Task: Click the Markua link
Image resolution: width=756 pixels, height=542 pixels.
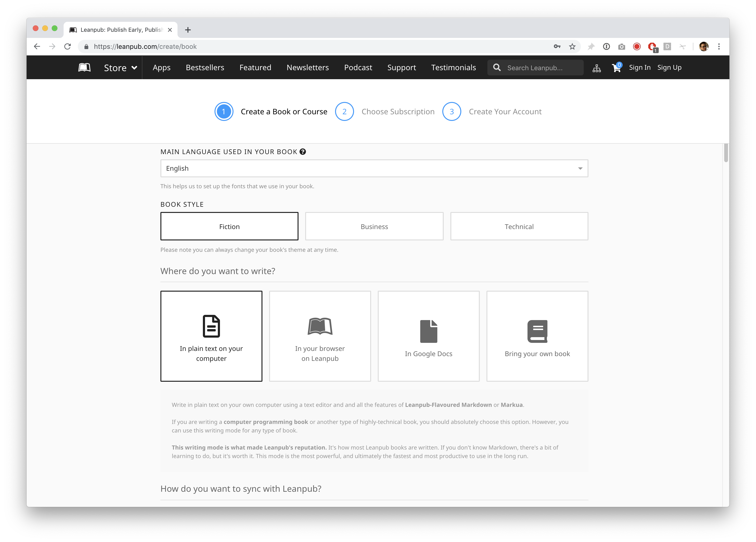Action: (x=512, y=405)
